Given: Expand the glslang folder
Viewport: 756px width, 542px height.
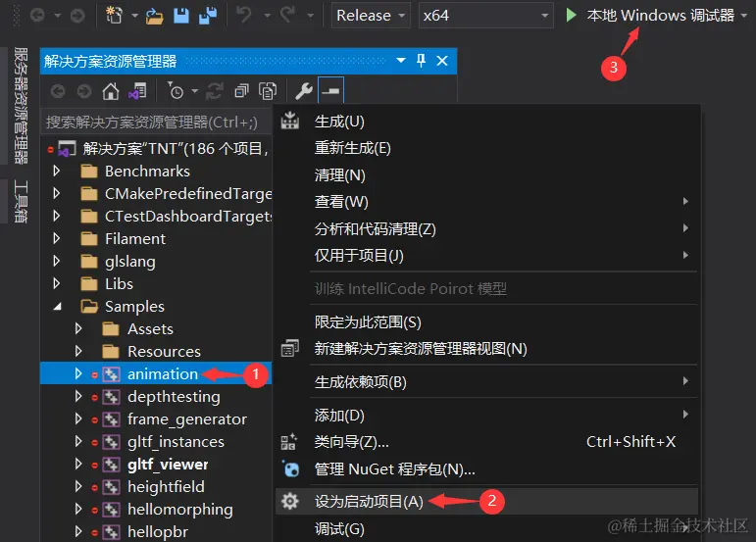Looking at the screenshot, I should [x=57, y=261].
